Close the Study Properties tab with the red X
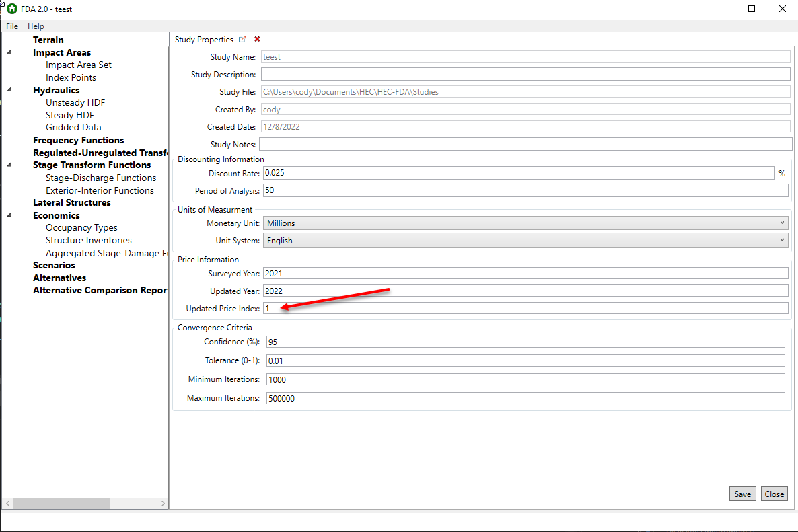Viewport: 798px width, 532px height. tap(256, 39)
